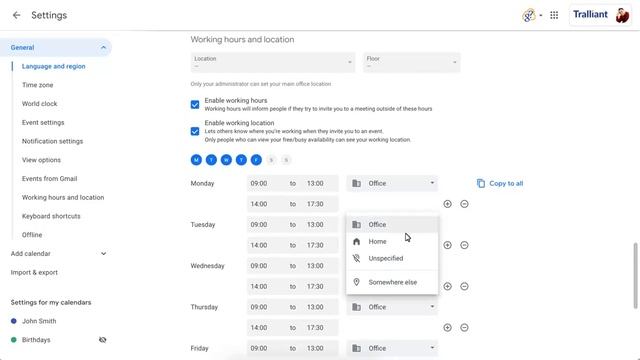Expand the Add calendar section
The height and width of the screenshot is (360, 640).
[x=103, y=253]
